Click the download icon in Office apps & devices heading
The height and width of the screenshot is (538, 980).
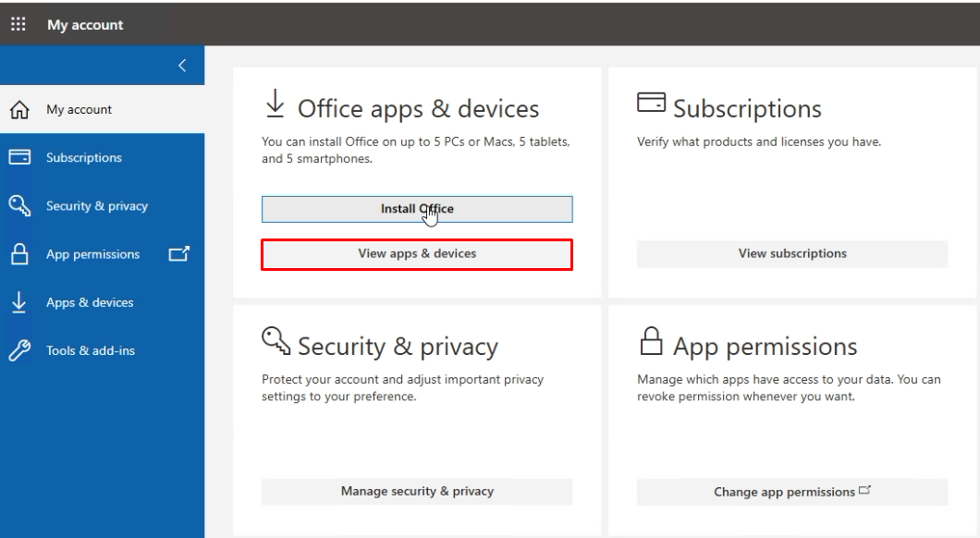[x=275, y=104]
